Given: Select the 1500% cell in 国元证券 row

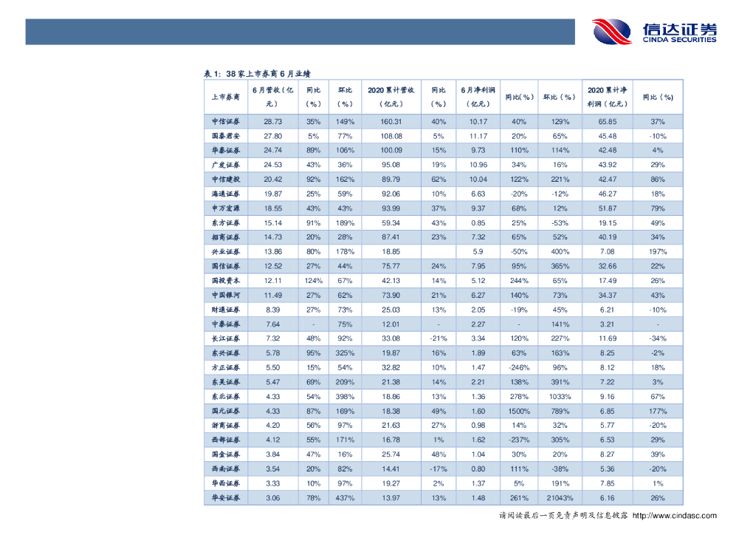Looking at the screenshot, I should 519,411.
